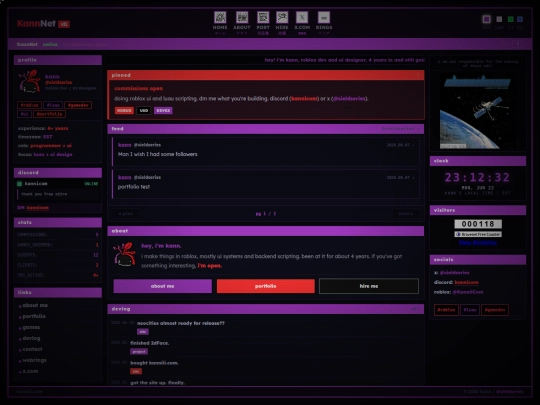Open 'webrings' in the links sidebar
The height and width of the screenshot is (405, 540).
(34, 360)
